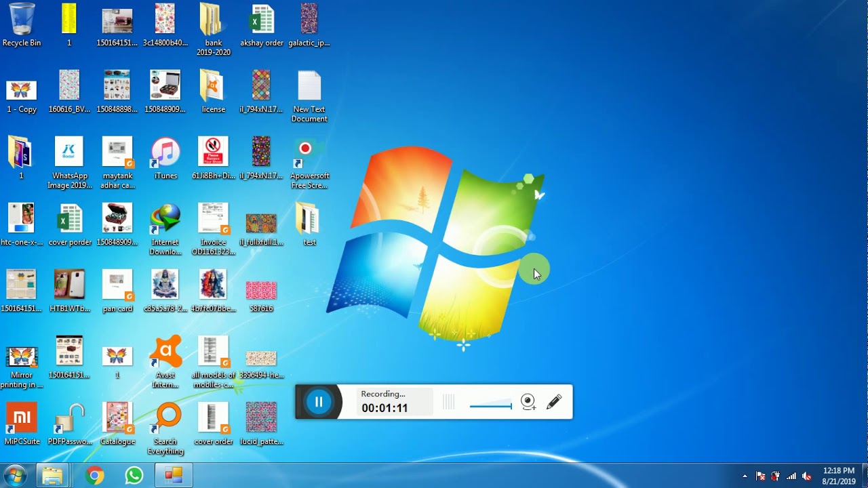The height and width of the screenshot is (488, 868).
Task: Select the Search Everything shortcut
Action: pos(165,429)
